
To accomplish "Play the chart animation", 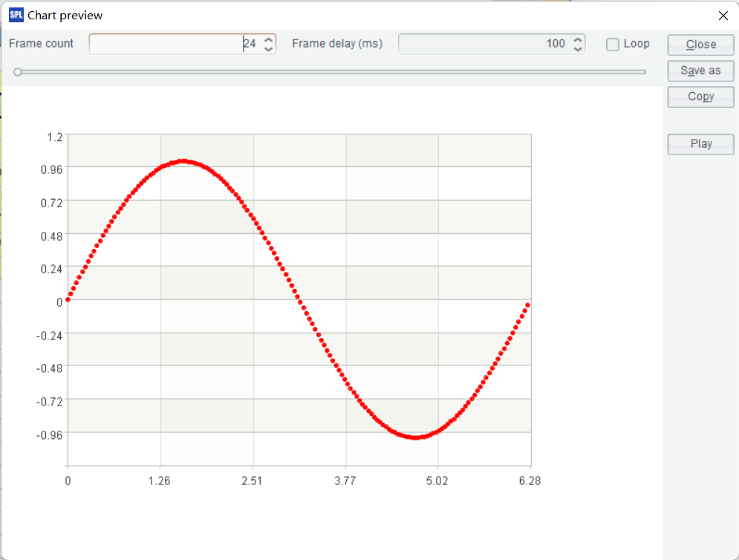I will click(700, 144).
